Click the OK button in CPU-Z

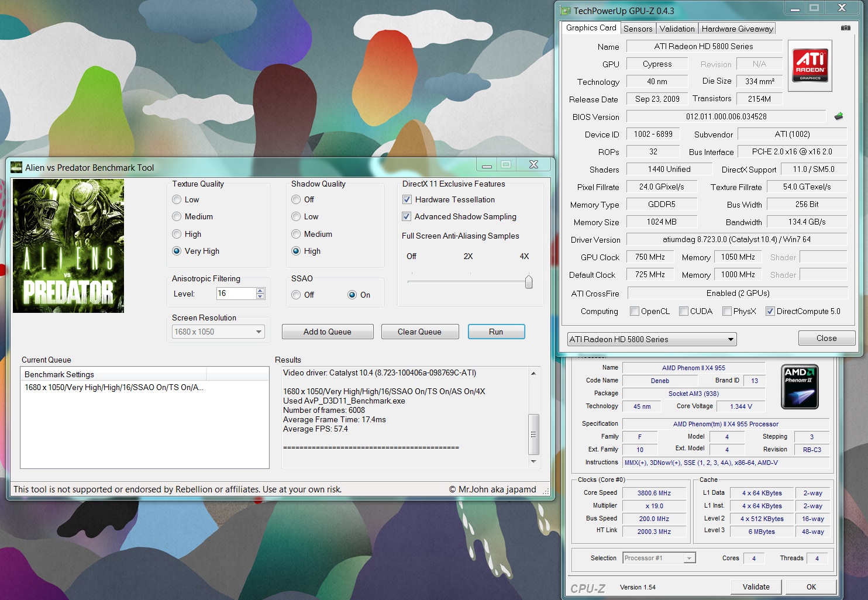point(811,587)
